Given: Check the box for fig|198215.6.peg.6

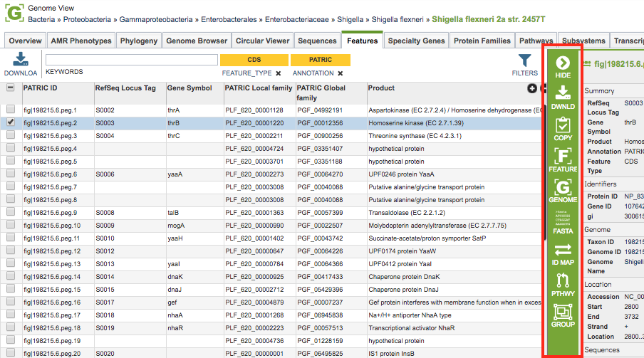Looking at the screenshot, I should tap(11, 174).
